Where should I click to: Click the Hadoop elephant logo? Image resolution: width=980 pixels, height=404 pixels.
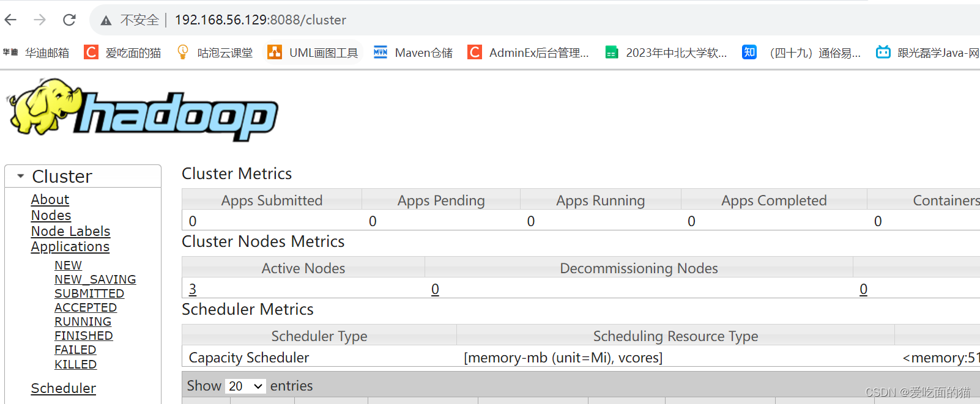[143, 109]
